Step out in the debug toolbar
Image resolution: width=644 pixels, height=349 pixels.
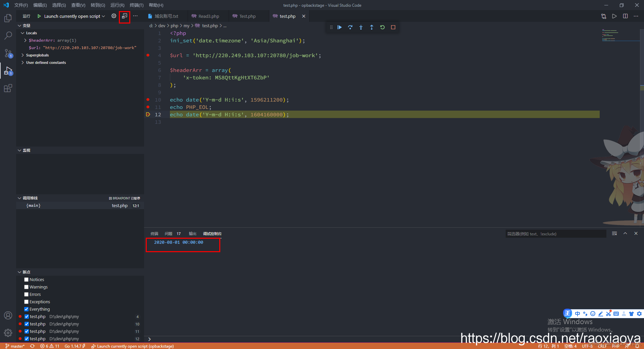372,27
